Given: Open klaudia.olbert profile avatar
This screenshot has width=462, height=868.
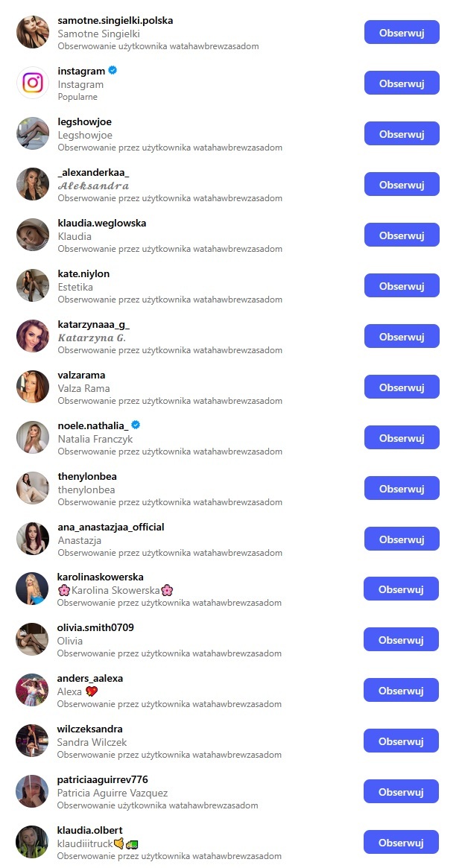Looking at the screenshot, I should [32, 843].
